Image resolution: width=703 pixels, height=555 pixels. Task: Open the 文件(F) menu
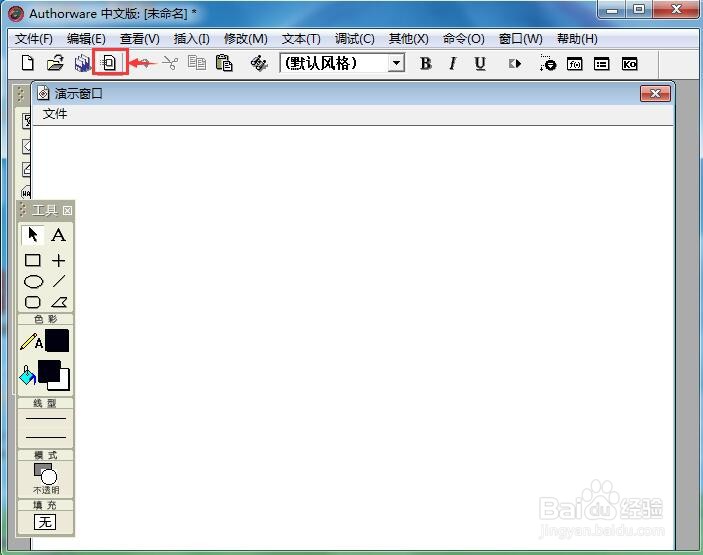(x=34, y=39)
